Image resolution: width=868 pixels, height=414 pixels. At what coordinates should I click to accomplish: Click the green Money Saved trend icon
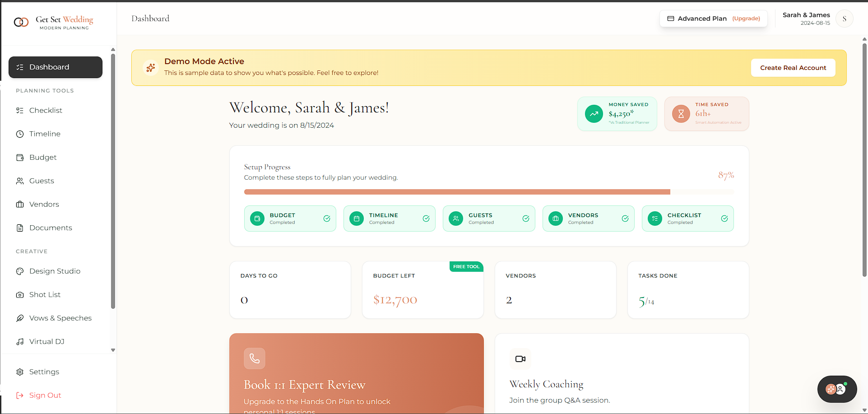594,114
